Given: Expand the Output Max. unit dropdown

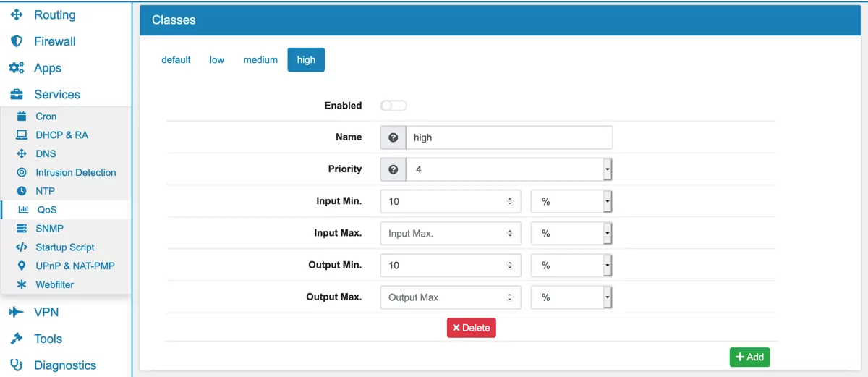Looking at the screenshot, I should click(571, 297).
